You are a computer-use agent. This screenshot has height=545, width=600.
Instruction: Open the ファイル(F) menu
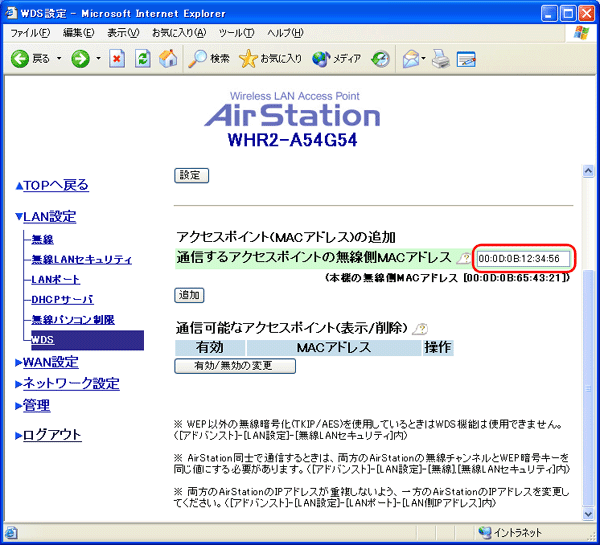[x=30, y=33]
